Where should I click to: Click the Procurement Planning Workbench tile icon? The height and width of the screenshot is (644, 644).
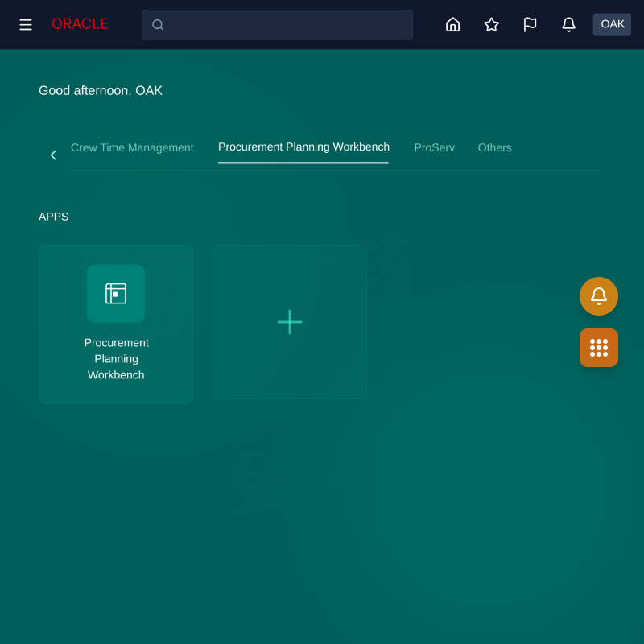click(x=116, y=294)
